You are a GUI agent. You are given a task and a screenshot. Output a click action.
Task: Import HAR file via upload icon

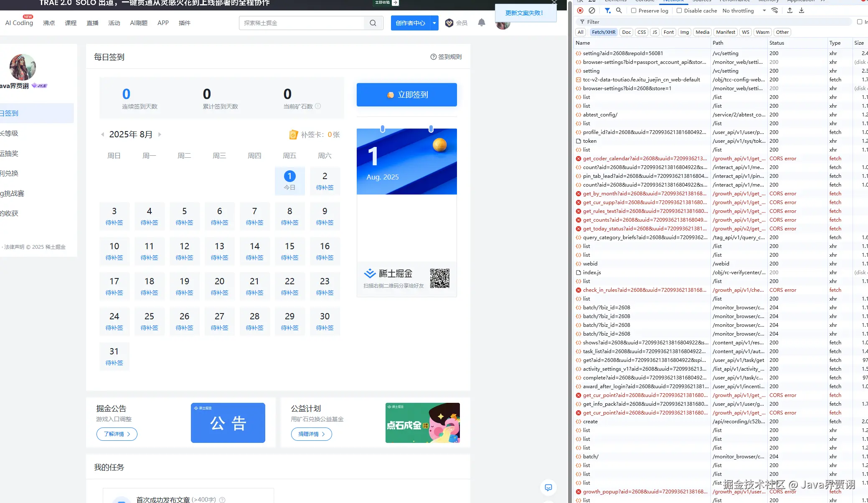click(x=789, y=10)
